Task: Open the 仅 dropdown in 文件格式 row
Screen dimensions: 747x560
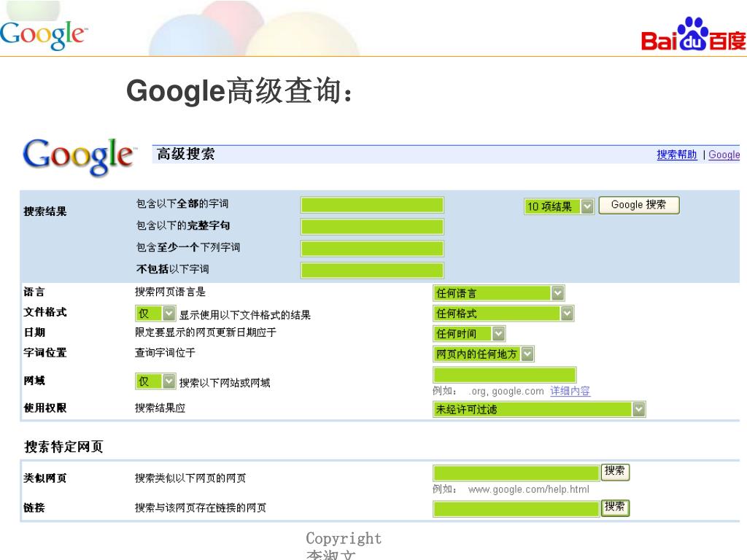Action: pos(156,314)
